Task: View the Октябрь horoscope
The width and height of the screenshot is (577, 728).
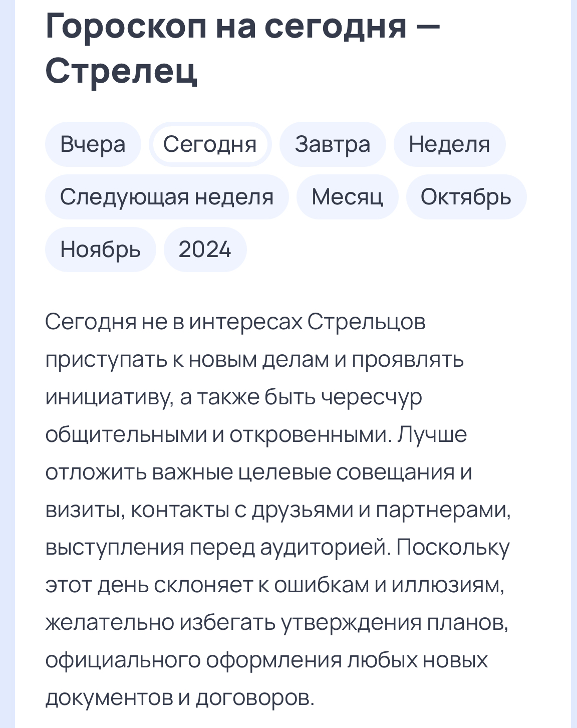Action: 466,197
